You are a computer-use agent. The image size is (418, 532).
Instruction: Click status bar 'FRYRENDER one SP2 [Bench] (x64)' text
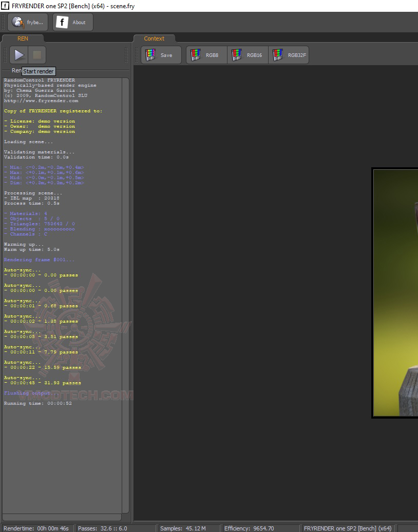tap(348, 528)
